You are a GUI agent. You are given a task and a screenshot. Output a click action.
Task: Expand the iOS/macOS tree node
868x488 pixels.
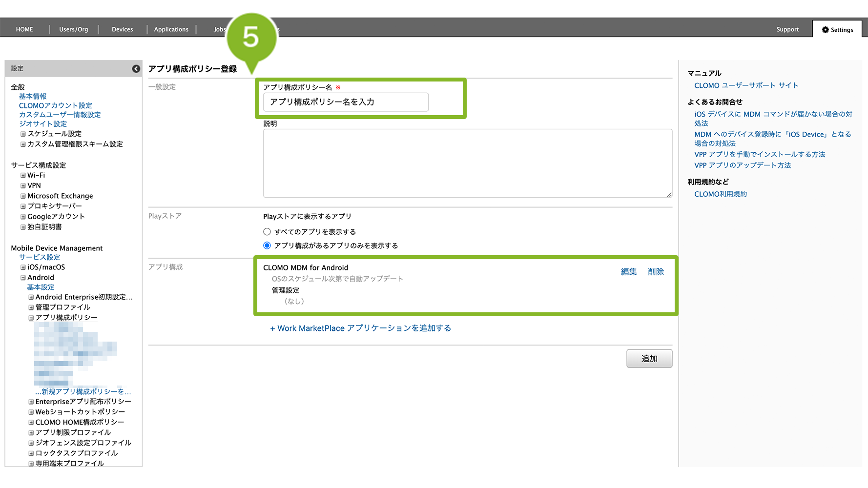point(23,267)
